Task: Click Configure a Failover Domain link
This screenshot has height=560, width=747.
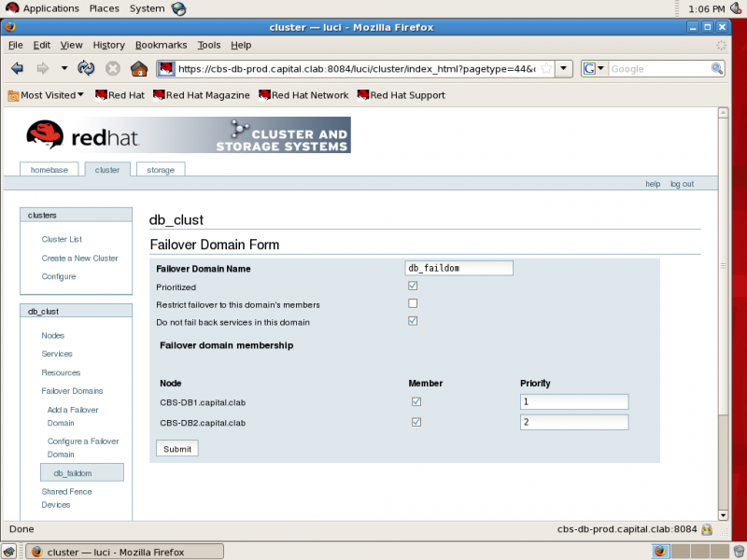Action: 83,448
